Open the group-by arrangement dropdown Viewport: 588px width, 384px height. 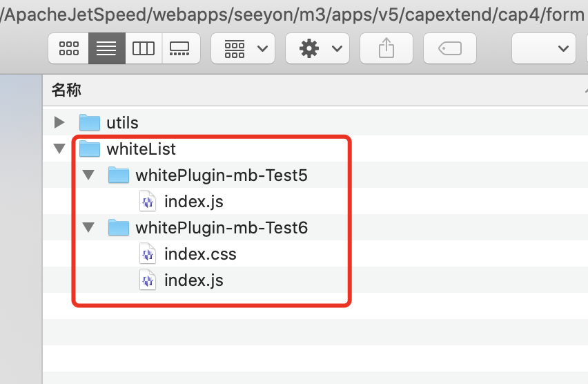click(x=243, y=48)
